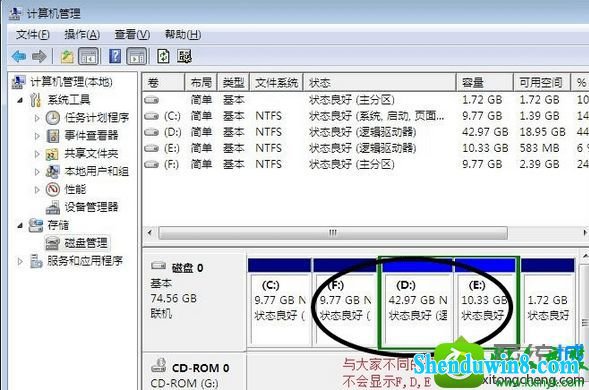Click the 性能 icon
This screenshot has width=589, height=390.
(53, 189)
